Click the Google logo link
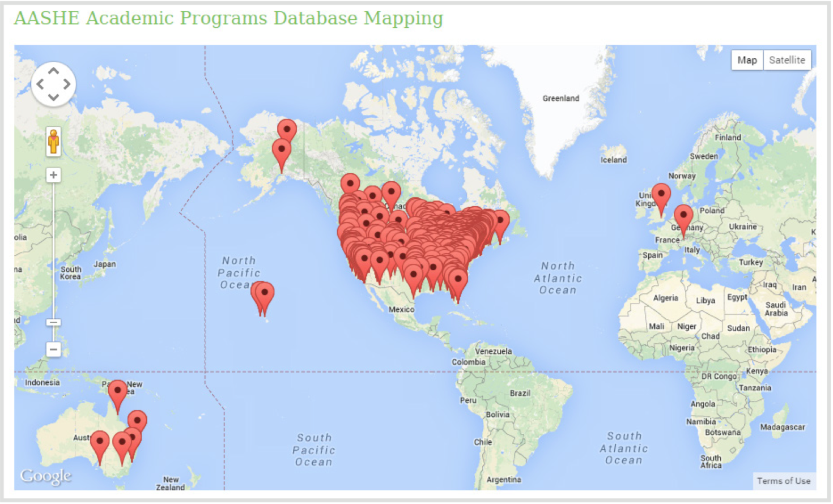Viewport: 833px width, 504px height. click(46, 476)
